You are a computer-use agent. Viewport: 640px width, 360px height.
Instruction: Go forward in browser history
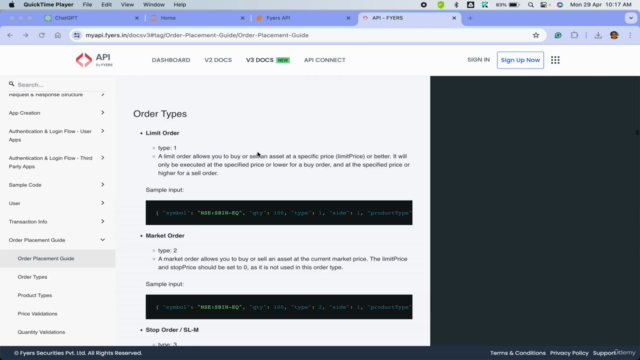(26, 35)
